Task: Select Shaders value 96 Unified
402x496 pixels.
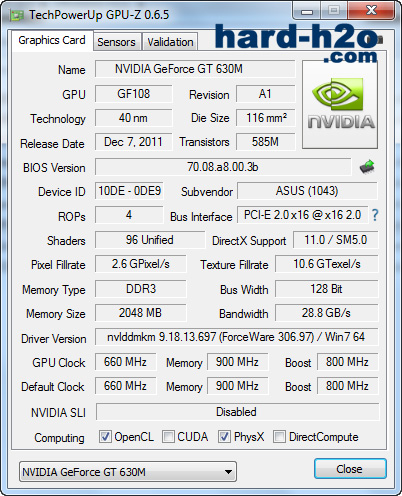Action: click(150, 240)
